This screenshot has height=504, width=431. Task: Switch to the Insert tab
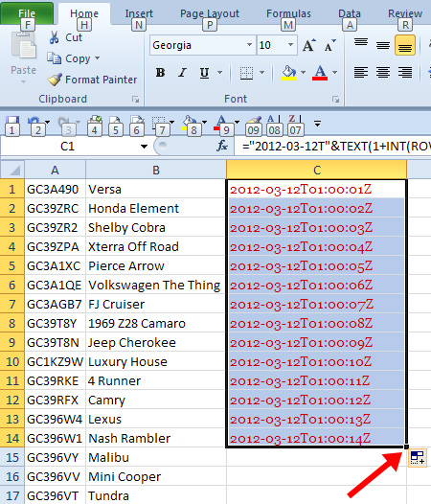139,13
